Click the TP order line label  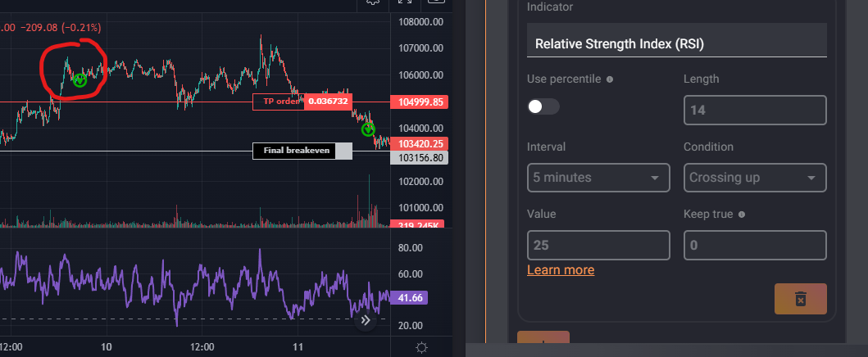point(279,102)
